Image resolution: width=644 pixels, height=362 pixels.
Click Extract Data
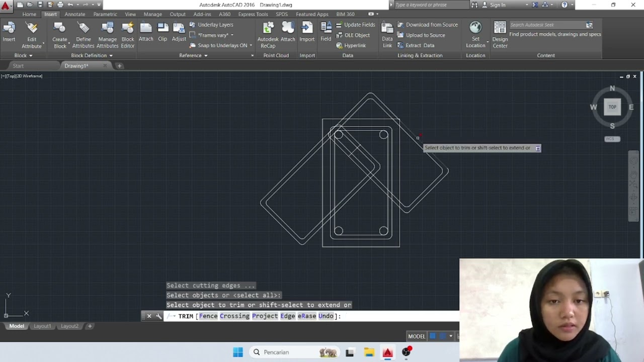[416, 45]
